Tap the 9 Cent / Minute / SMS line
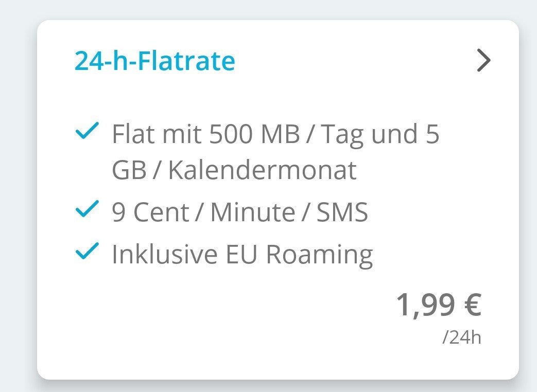Image resolution: width=537 pixels, height=392 pixels. pyautogui.click(x=240, y=212)
